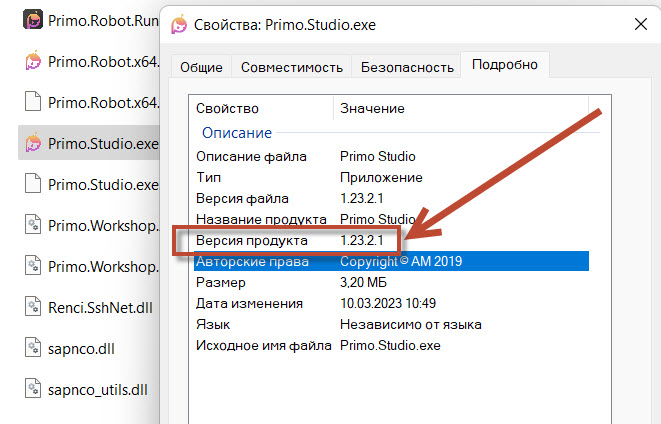The height and width of the screenshot is (424, 661).
Task: Select the Дата изменения property label
Action: (x=249, y=303)
